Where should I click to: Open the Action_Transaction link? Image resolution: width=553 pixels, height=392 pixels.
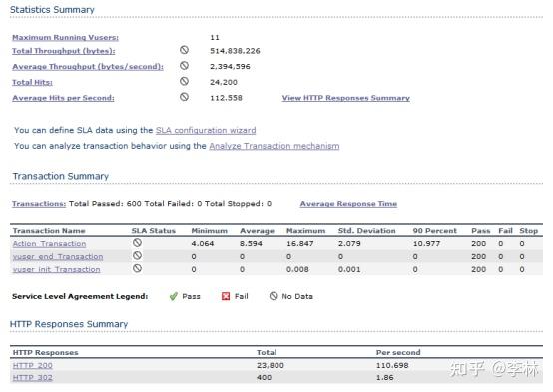coord(49,244)
